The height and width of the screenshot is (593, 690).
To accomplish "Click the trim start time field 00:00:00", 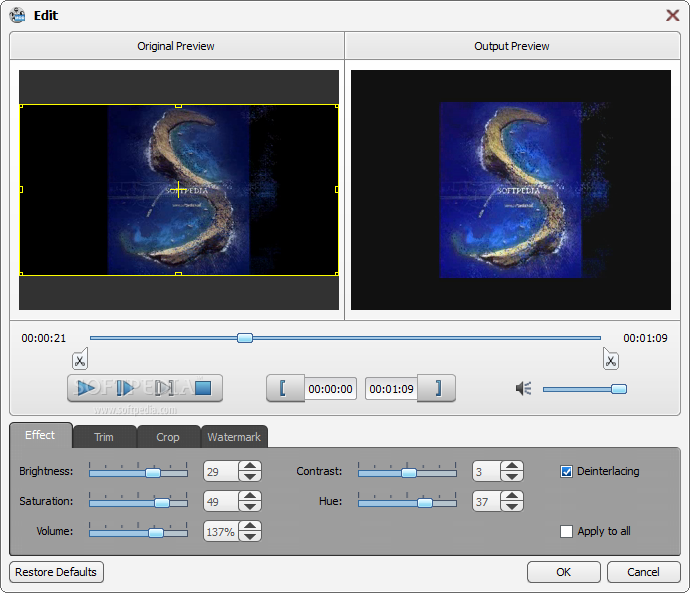I will [330, 389].
